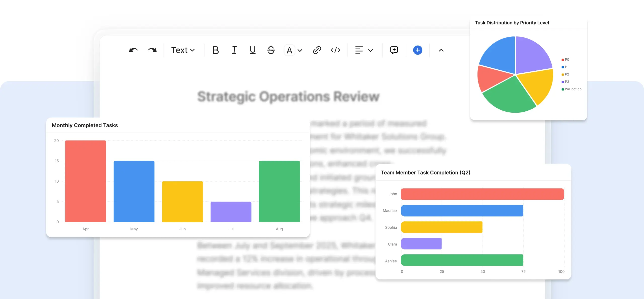Collapse toolbar with up chevron
This screenshot has width=644, height=299.
[441, 50]
